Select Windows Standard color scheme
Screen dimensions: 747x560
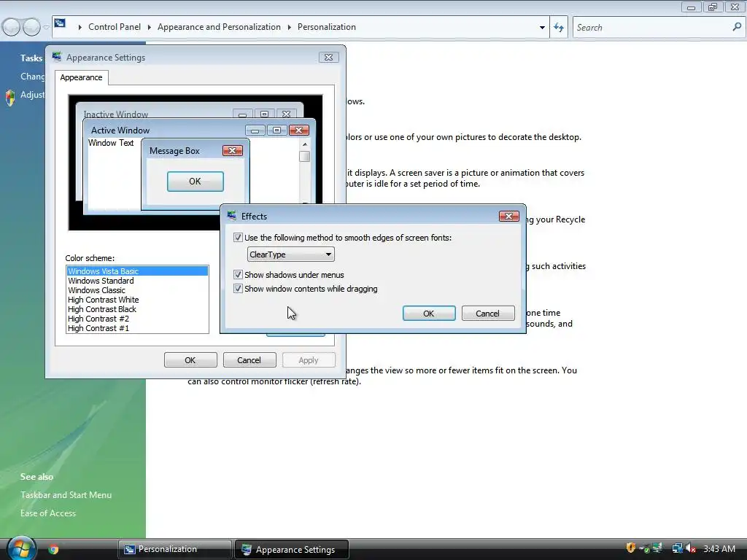[137, 281]
